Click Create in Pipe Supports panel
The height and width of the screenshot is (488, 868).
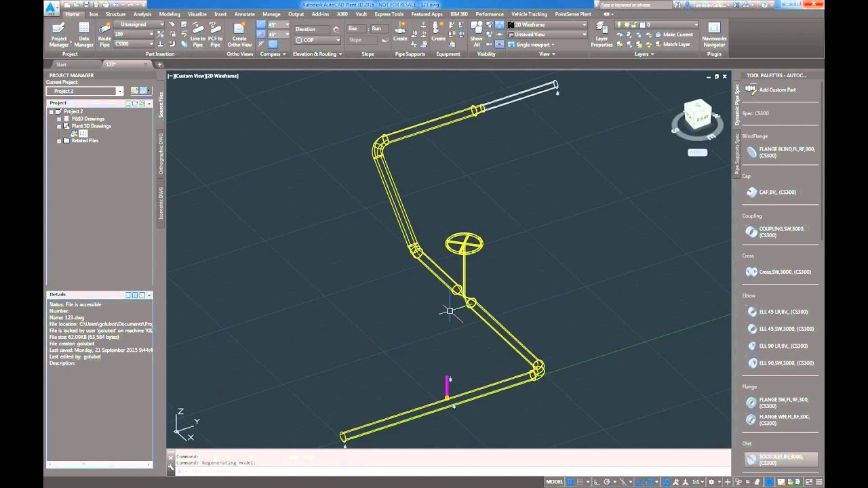[x=400, y=31]
